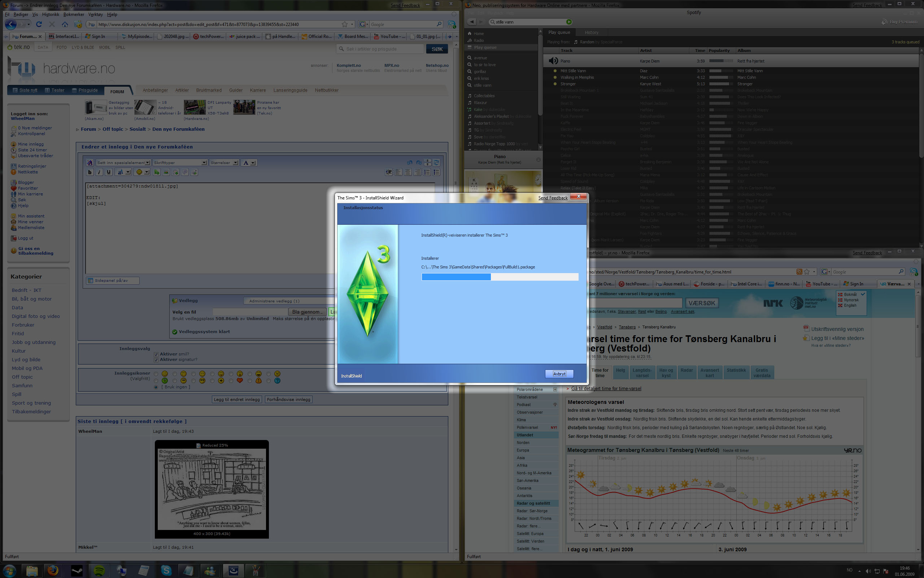Align text center in forum editor
Screen dimensions: 924x578
click(x=408, y=172)
